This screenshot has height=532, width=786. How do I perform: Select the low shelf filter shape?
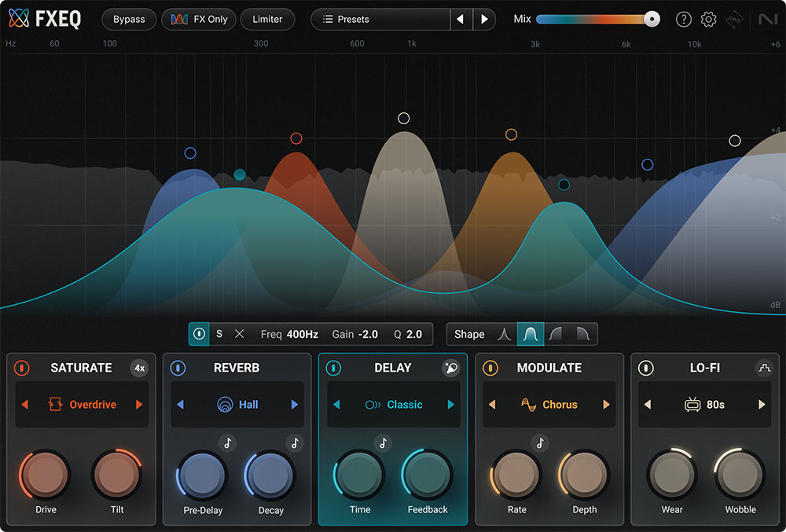coord(556,334)
